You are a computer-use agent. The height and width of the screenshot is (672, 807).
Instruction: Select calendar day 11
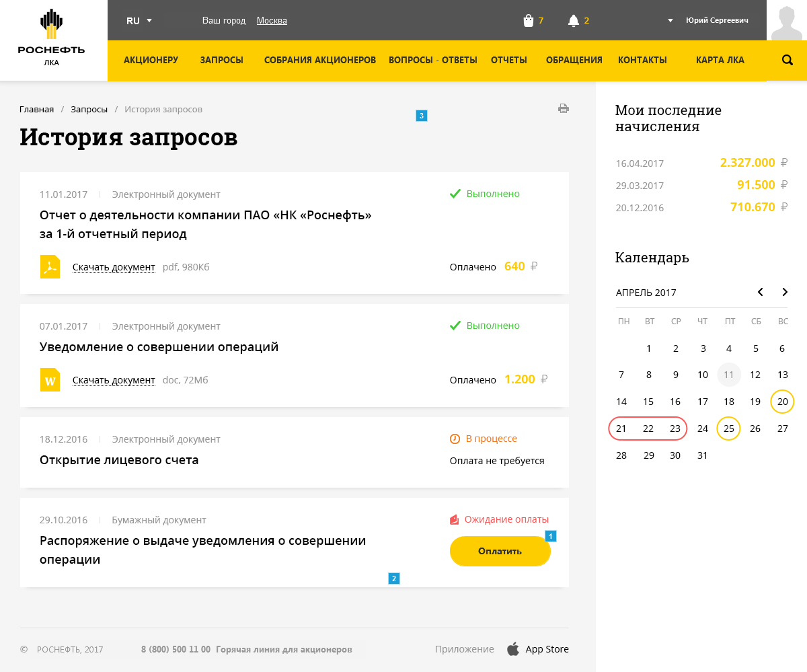click(x=729, y=375)
